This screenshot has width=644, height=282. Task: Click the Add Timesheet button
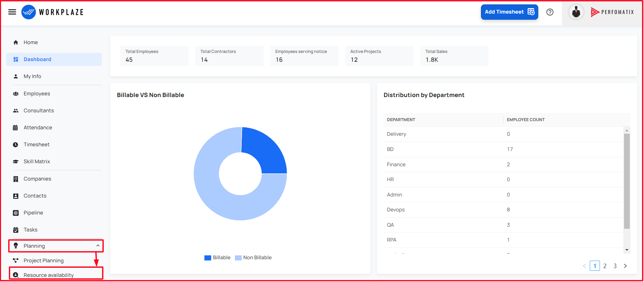click(x=509, y=12)
